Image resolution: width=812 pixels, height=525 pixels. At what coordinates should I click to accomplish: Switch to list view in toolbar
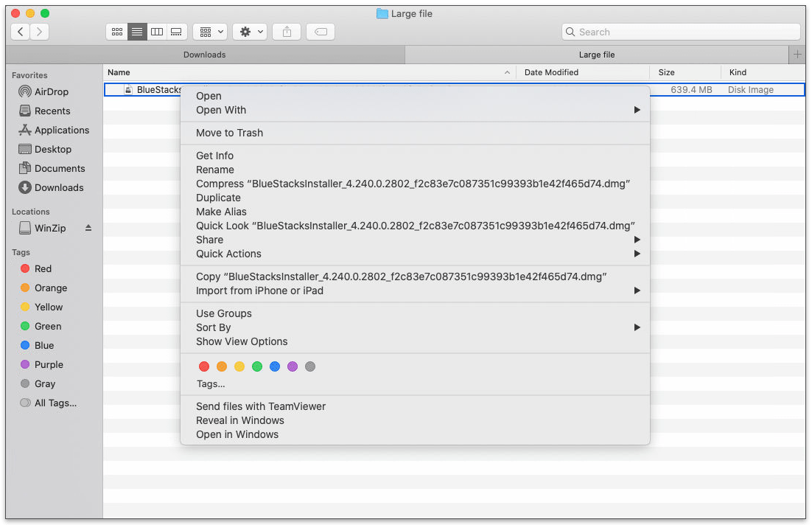pos(137,32)
